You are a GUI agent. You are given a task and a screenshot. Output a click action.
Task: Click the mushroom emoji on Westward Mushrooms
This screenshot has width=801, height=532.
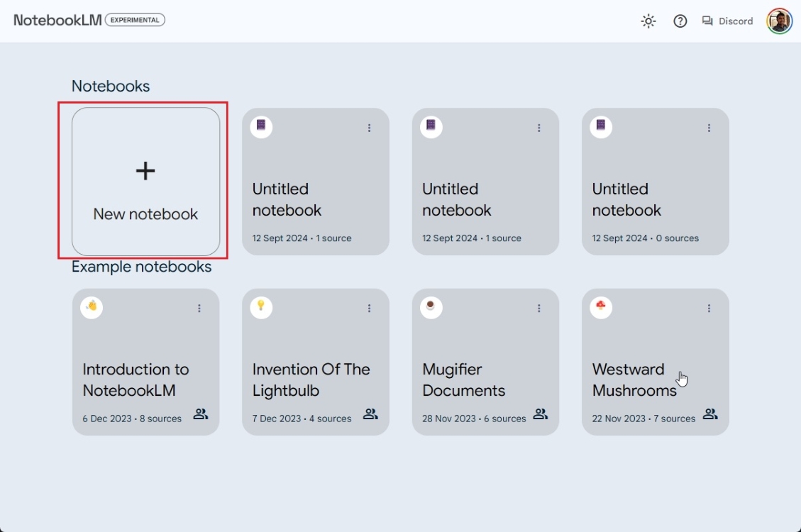tap(601, 306)
